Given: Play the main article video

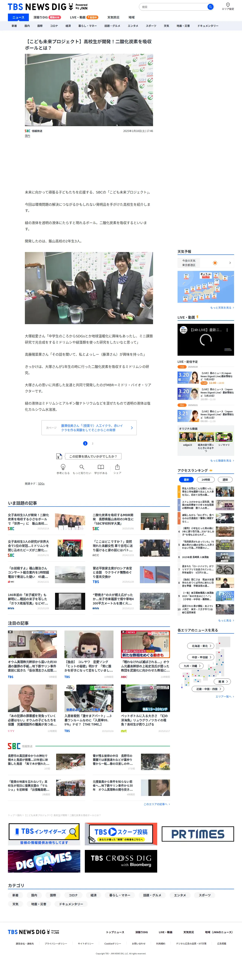Looking at the screenshot, I should 89,90.
